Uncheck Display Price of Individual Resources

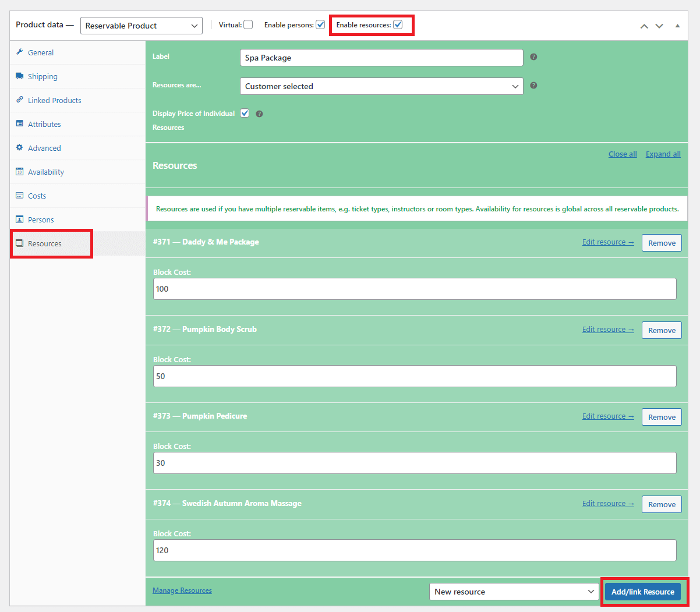[x=244, y=113]
